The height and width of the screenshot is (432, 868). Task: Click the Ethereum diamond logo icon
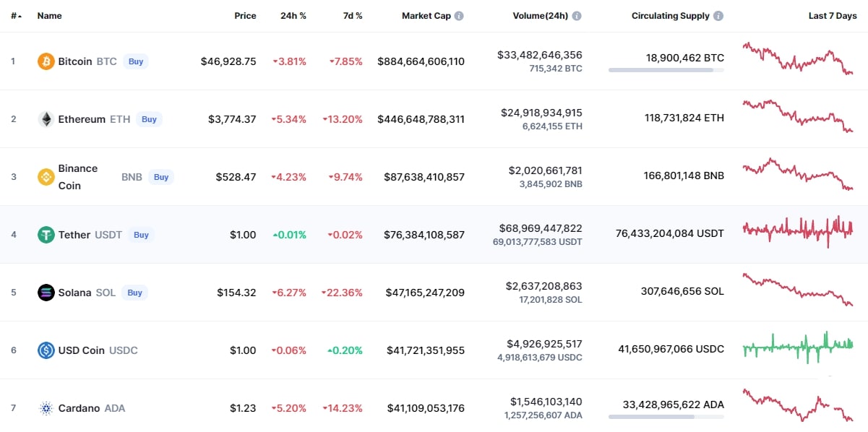(x=46, y=119)
